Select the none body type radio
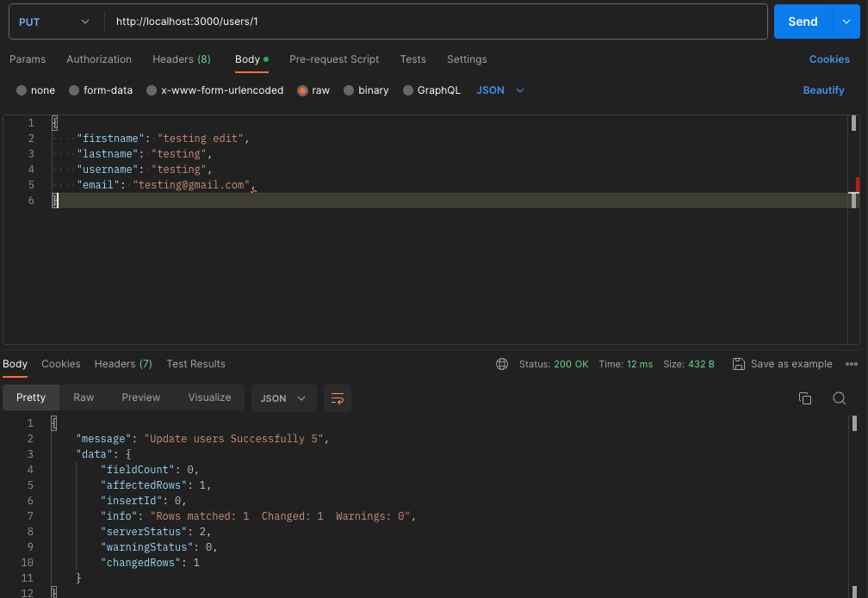The height and width of the screenshot is (598, 868). (22, 90)
